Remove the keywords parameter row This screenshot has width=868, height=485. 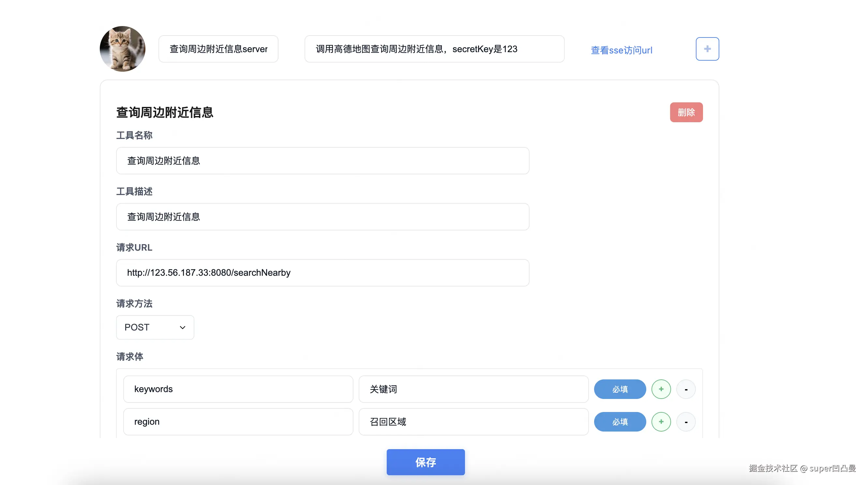coord(686,389)
